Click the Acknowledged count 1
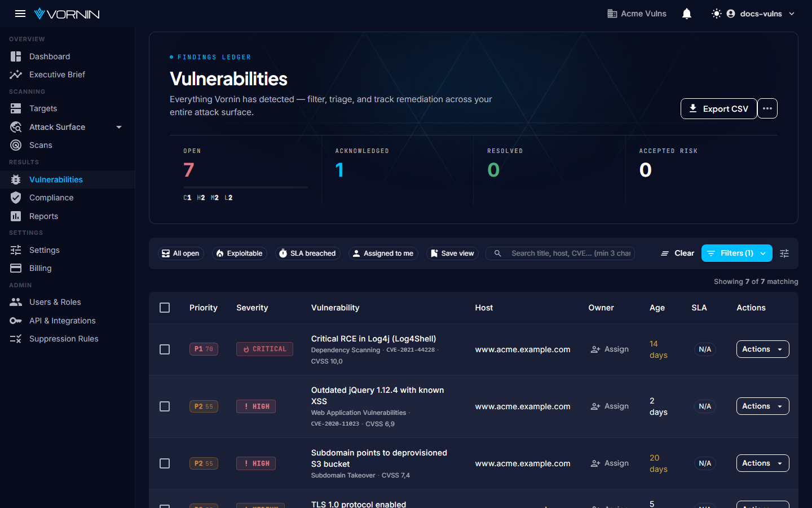The width and height of the screenshot is (812, 508). tap(339, 170)
